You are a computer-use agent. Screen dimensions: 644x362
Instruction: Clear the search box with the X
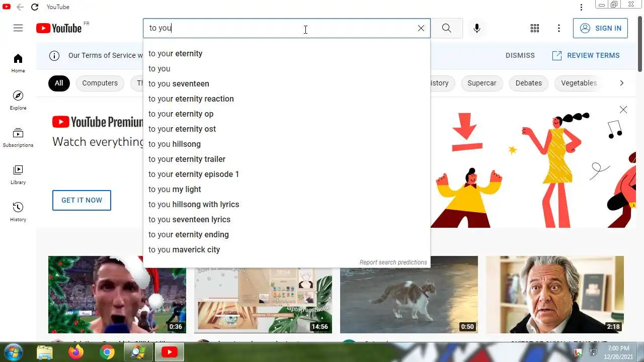pos(421,28)
